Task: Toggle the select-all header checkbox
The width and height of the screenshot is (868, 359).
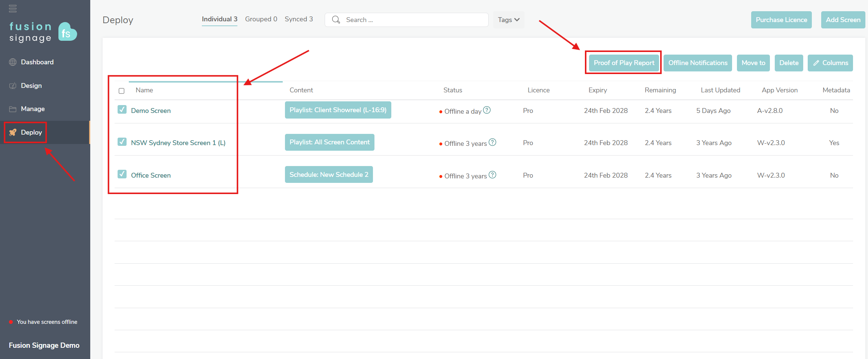Action: [x=121, y=91]
